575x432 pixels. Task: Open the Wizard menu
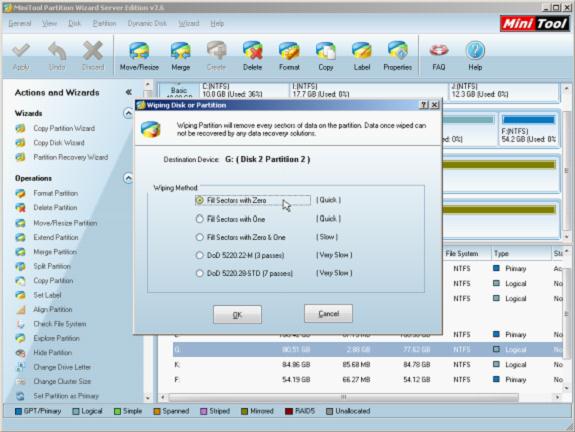pyautogui.click(x=188, y=23)
